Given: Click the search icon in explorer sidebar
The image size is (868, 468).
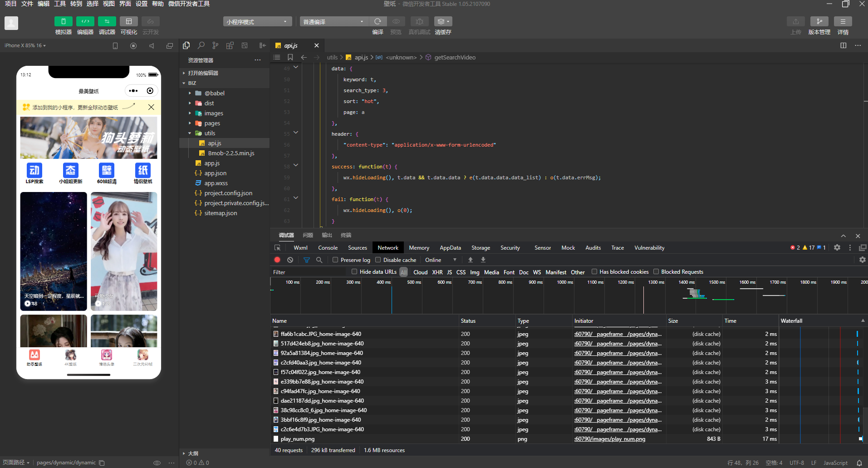Looking at the screenshot, I should point(201,45).
